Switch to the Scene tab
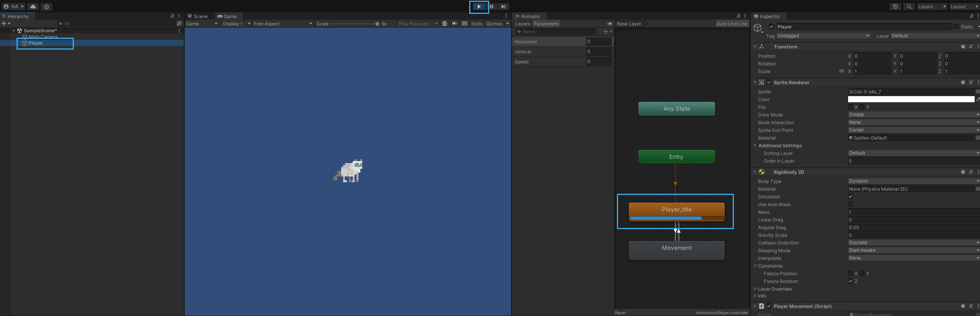 198,16
